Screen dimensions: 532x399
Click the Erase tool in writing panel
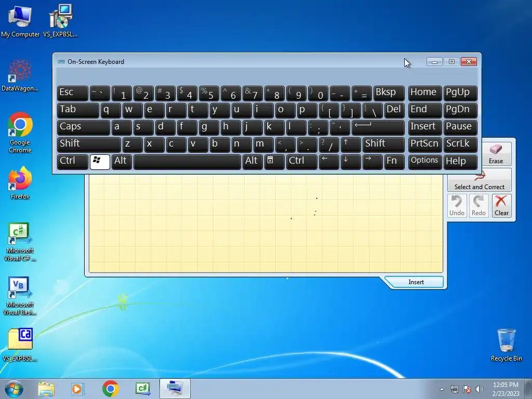[496, 154]
